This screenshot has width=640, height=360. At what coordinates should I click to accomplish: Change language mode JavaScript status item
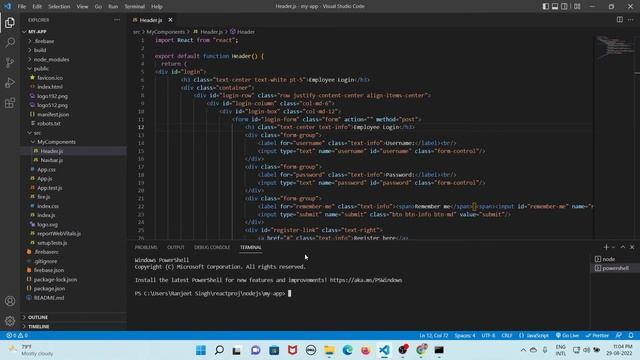tap(534, 336)
